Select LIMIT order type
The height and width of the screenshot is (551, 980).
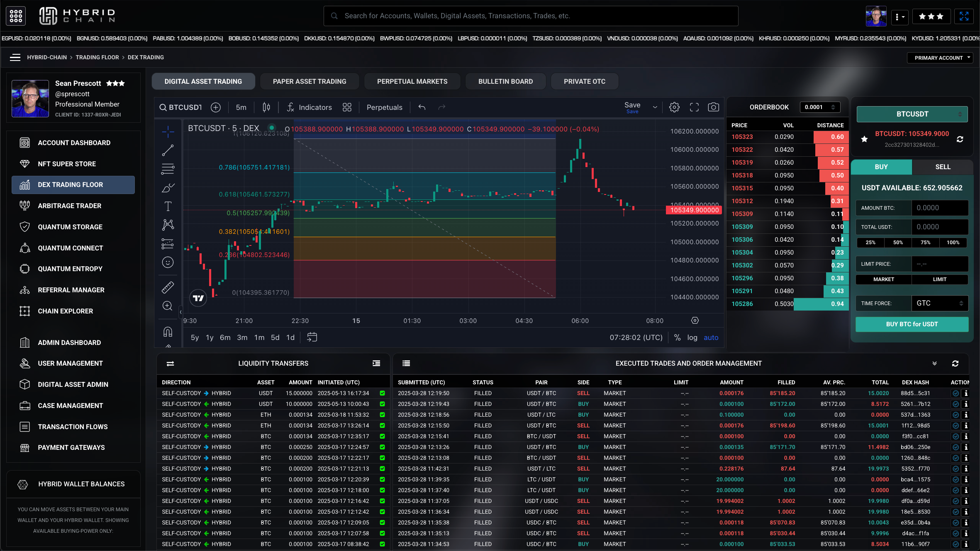click(939, 279)
